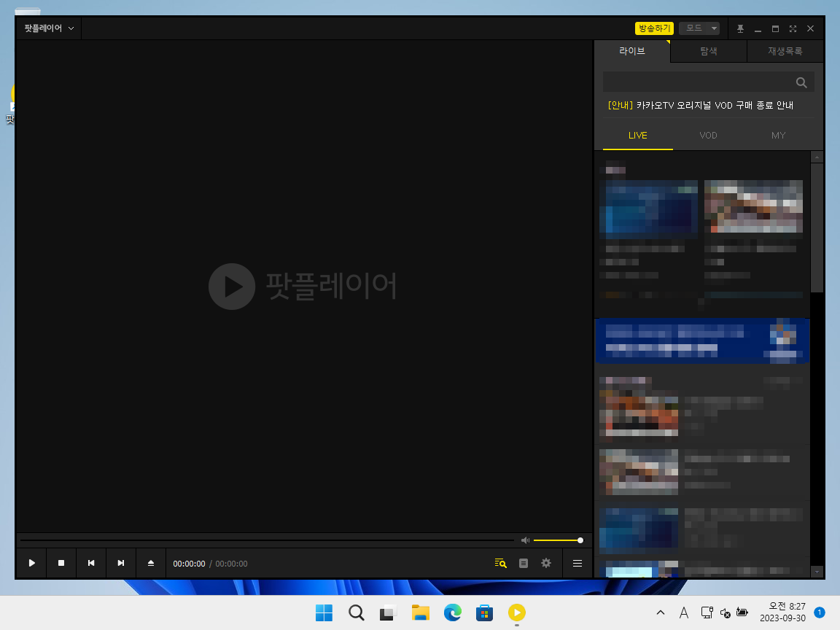840x630 pixels.
Task: Click the PotPlayer taskbar icon
Action: pos(517,612)
